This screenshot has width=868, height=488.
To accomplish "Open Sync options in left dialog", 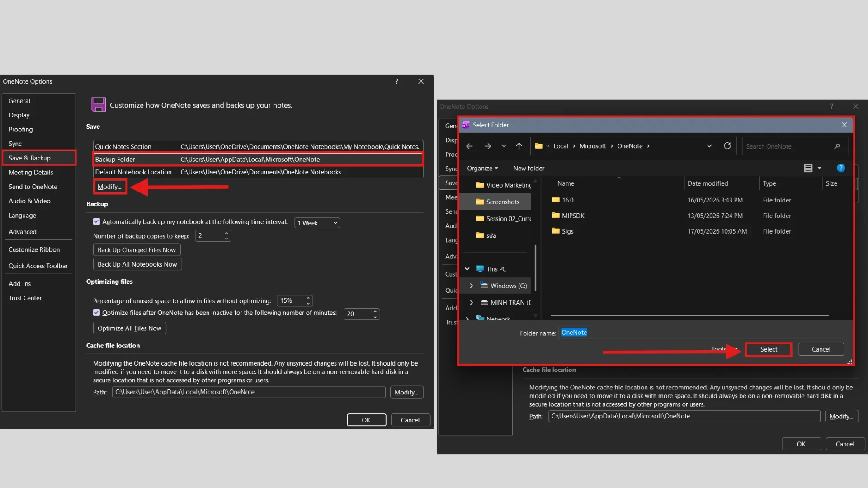I will pos(39,144).
